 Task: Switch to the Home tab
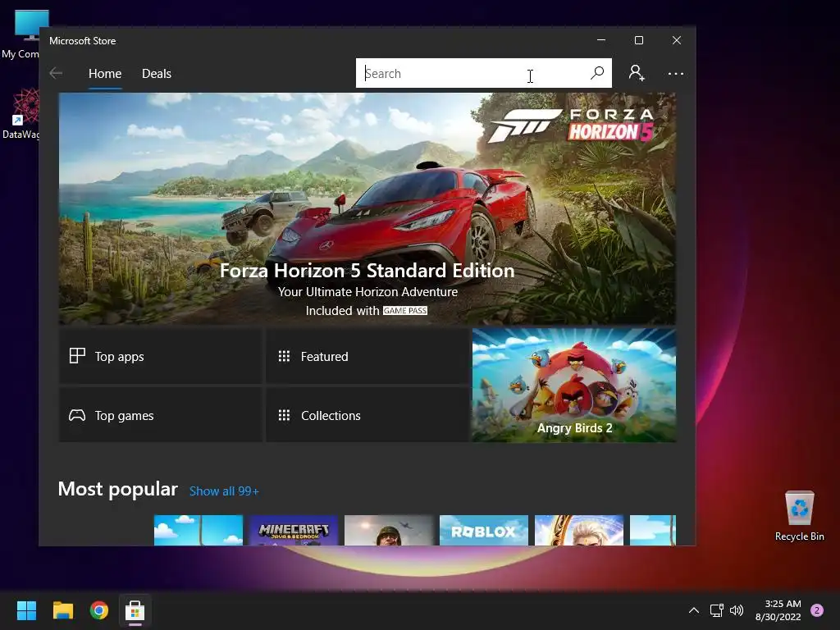[x=105, y=73]
